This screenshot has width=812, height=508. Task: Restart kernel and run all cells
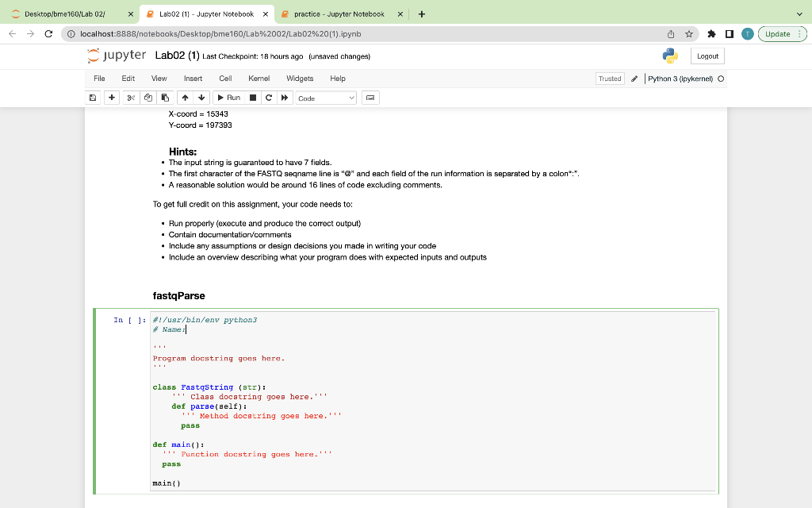pyautogui.click(x=285, y=98)
